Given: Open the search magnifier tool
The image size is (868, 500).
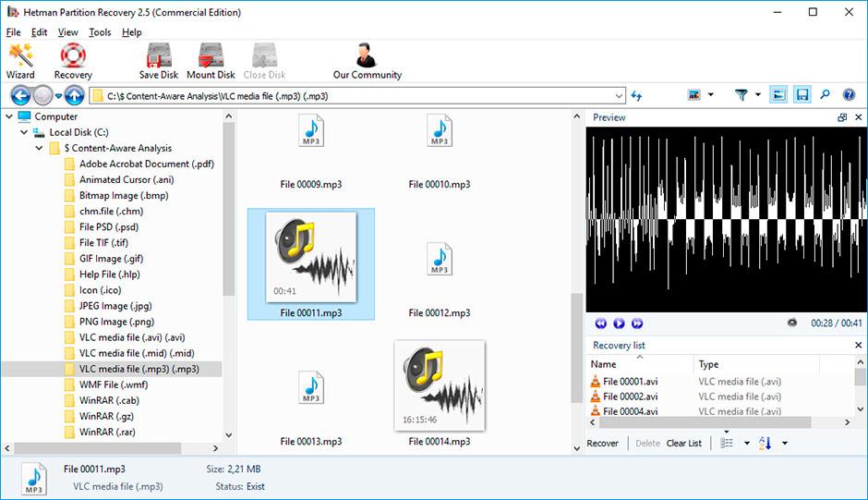Looking at the screenshot, I should (x=826, y=95).
